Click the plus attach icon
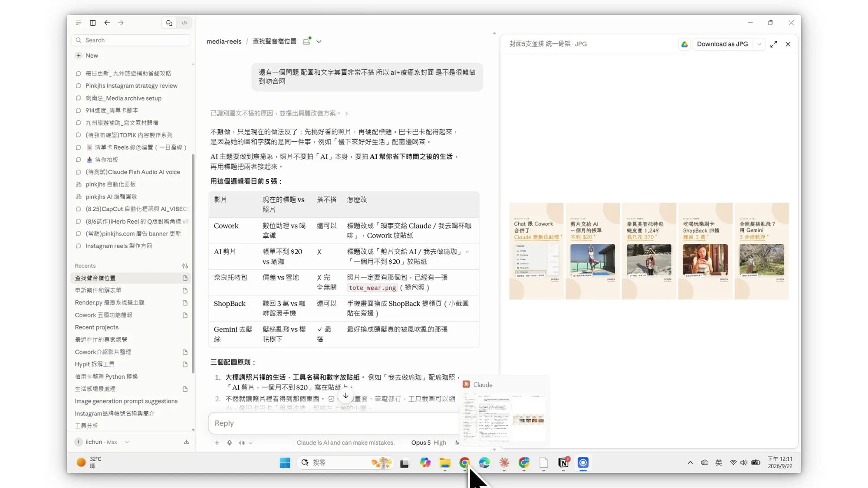The width and height of the screenshot is (868, 488). point(217,443)
